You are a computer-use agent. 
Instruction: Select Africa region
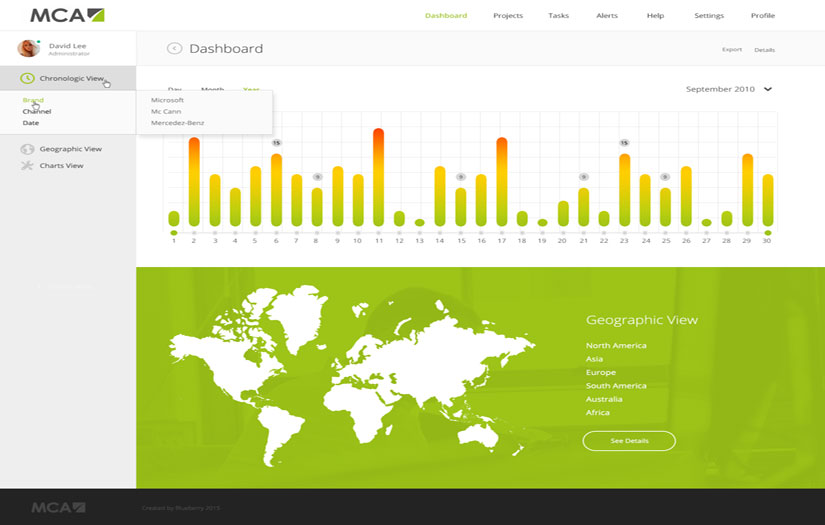click(x=598, y=412)
